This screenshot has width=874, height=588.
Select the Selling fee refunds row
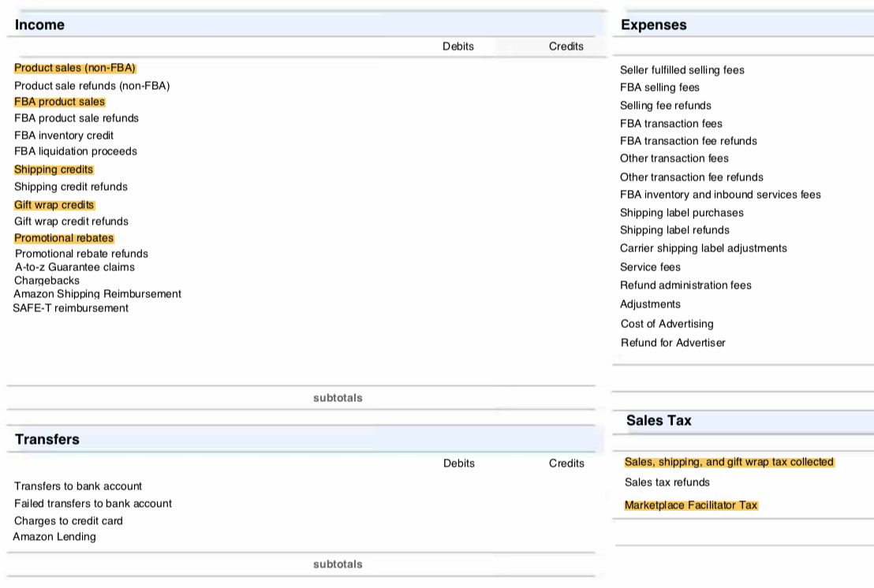666,106
